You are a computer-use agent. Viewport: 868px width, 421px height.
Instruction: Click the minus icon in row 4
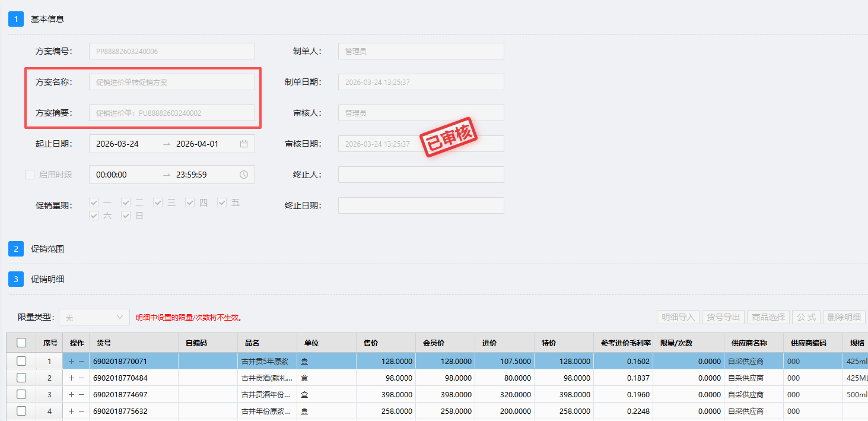[x=82, y=411]
